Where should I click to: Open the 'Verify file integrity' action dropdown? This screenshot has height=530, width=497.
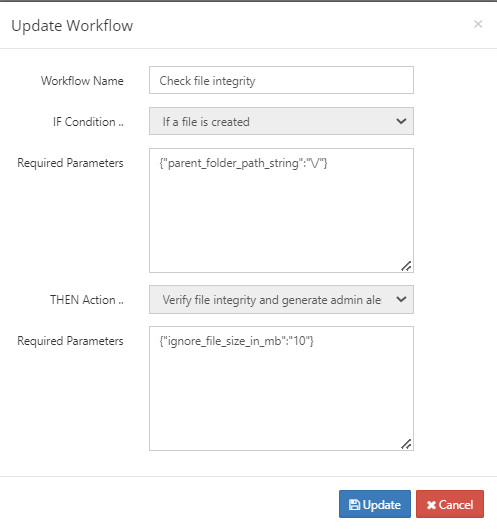pyautogui.click(x=281, y=299)
